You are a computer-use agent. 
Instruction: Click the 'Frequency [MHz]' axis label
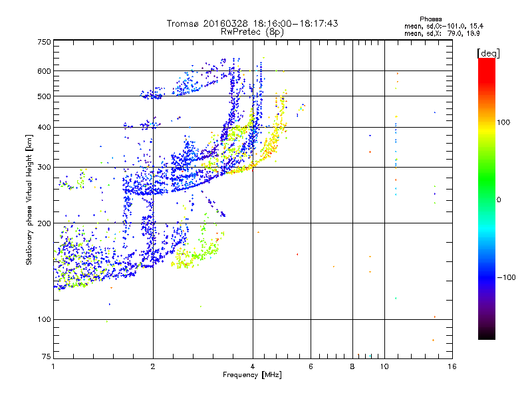click(252, 375)
